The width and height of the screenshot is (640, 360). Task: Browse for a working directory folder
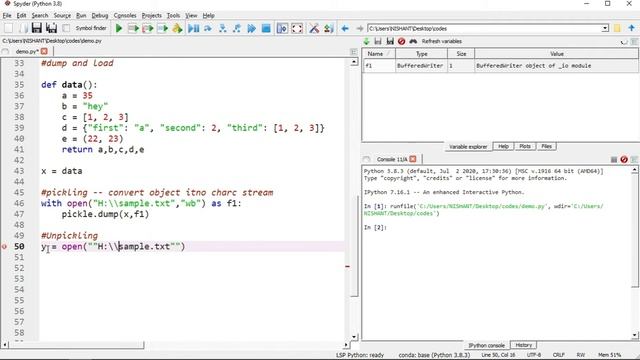coord(617,28)
